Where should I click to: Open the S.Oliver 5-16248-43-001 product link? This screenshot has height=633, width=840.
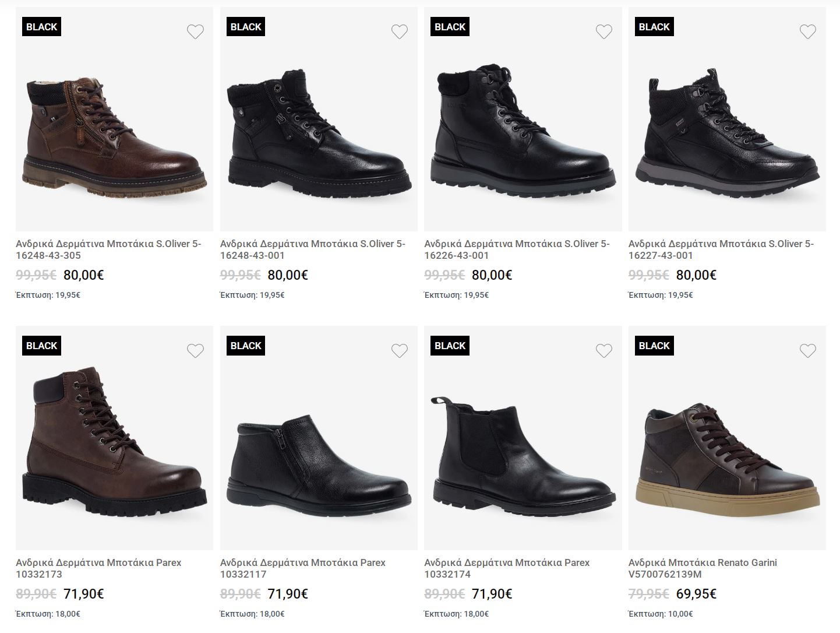312,249
